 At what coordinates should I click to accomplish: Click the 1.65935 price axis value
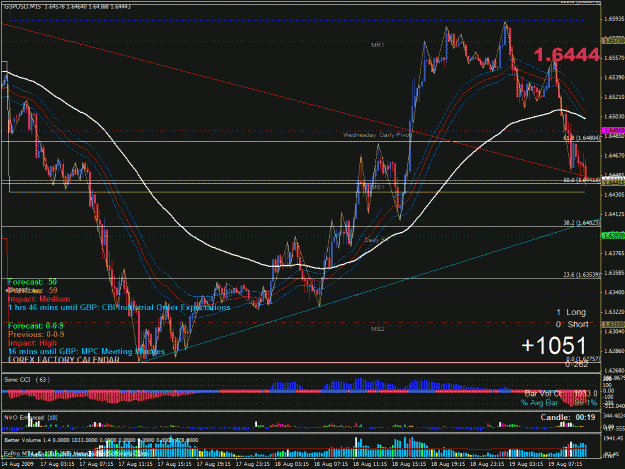click(614, 19)
